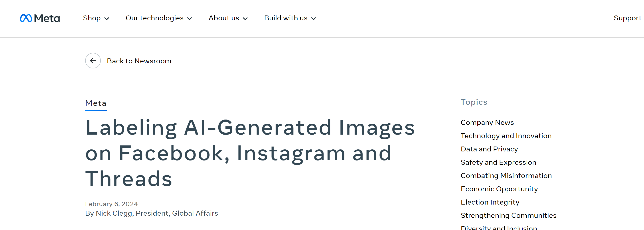Click the Meta category label above headline
Viewport: 644px width, 230px height.
pos(96,103)
